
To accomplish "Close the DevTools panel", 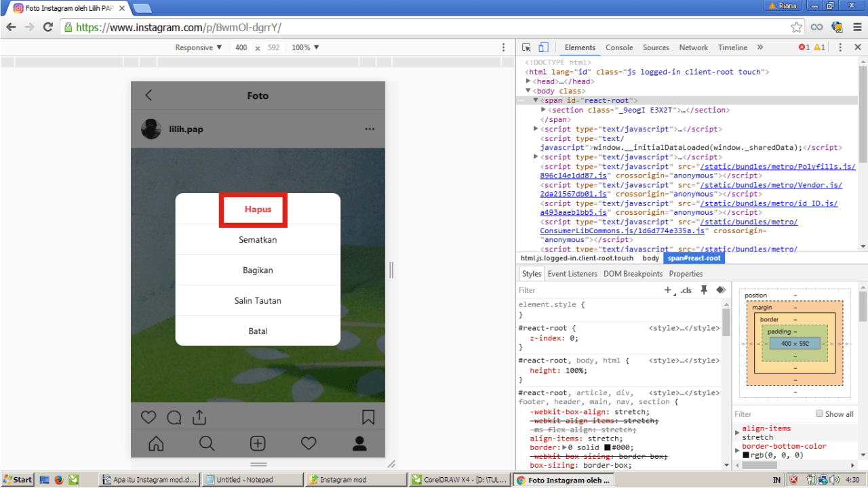I will 856,47.
